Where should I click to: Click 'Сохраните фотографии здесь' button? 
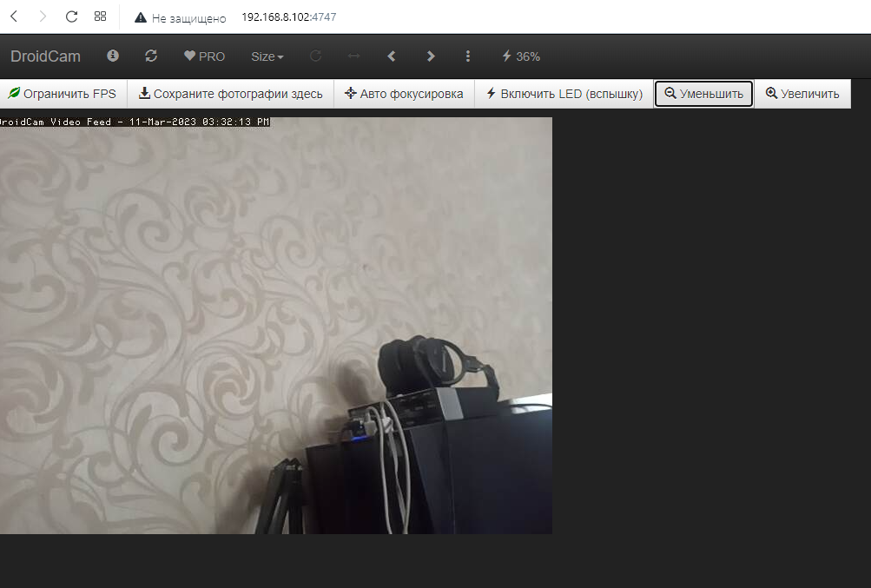coord(230,94)
